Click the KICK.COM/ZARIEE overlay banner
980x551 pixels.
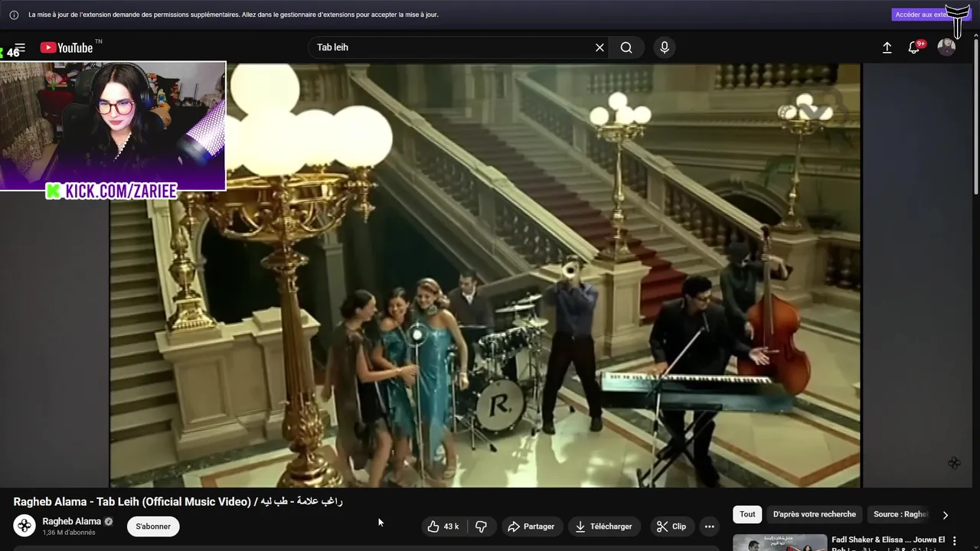112,191
